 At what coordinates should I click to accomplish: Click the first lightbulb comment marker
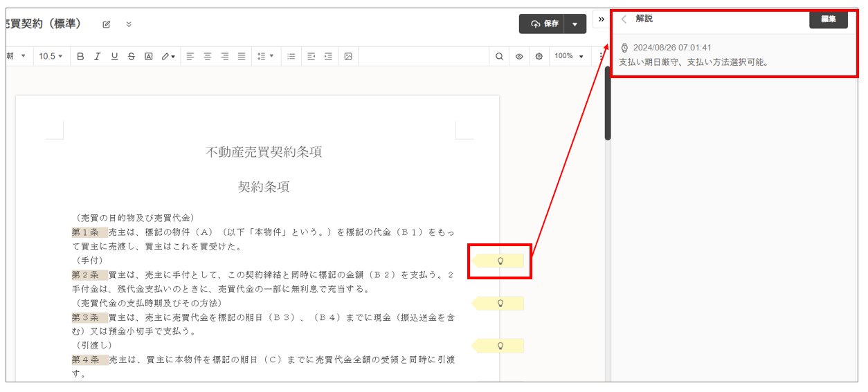pyautogui.click(x=500, y=261)
